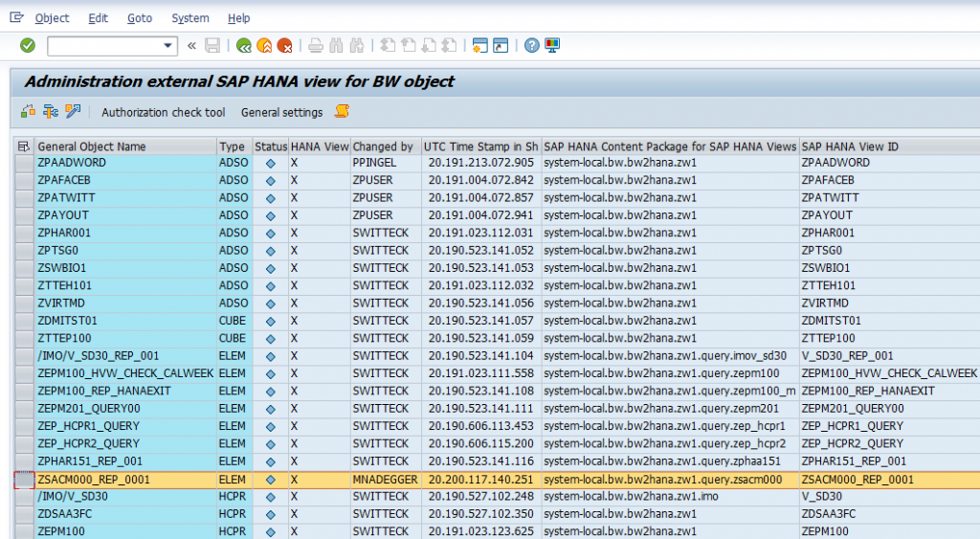Click the Changed by cell MNADEGGER

pos(386,480)
